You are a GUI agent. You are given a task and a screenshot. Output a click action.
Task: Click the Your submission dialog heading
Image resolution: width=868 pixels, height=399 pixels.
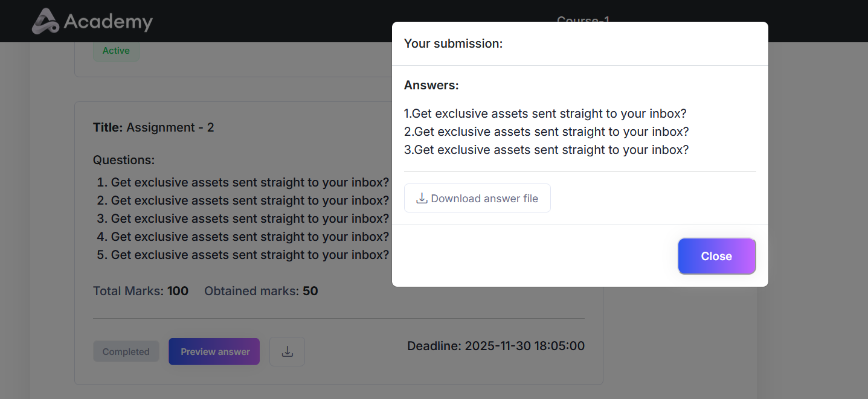tap(453, 43)
